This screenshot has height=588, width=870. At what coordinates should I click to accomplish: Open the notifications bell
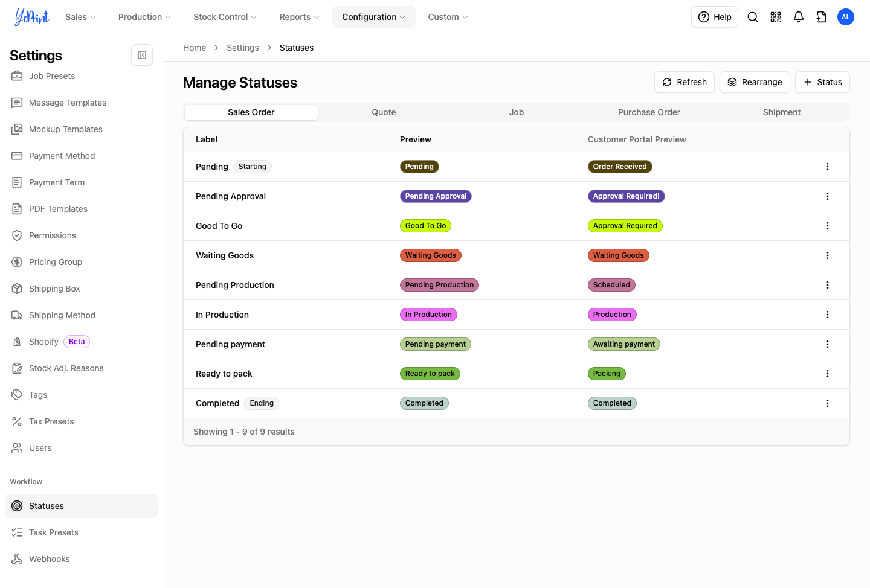click(799, 17)
